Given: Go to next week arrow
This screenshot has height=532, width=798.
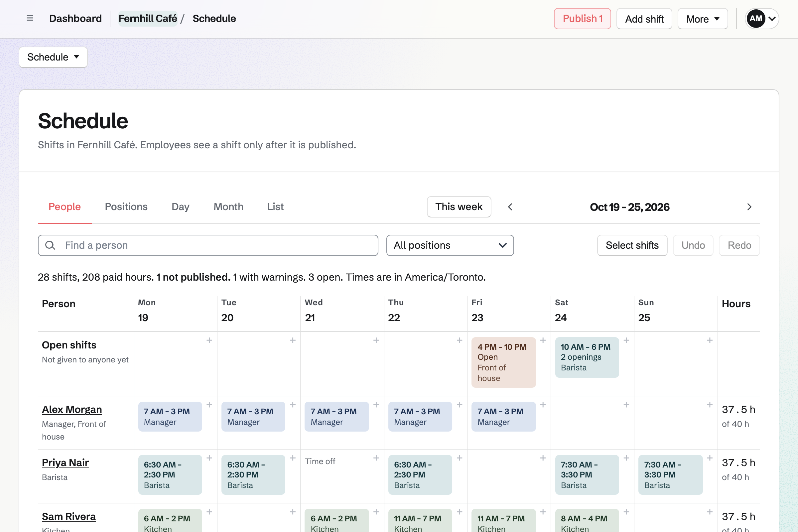Looking at the screenshot, I should pos(749,207).
